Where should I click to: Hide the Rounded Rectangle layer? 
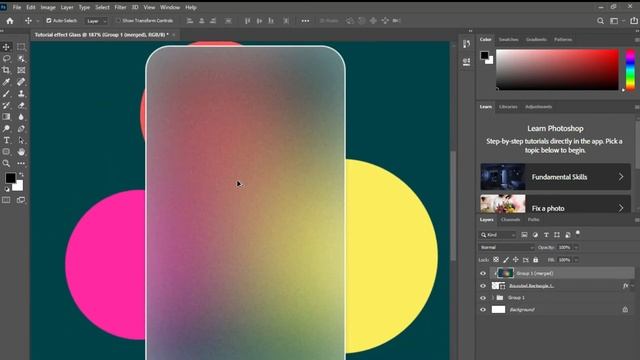coord(483,286)
